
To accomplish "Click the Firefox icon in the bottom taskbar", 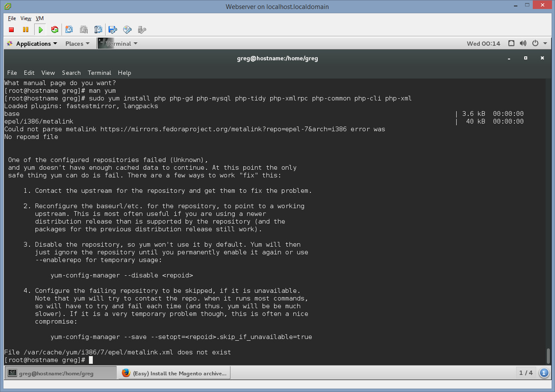I will click(x=126, y=373).
